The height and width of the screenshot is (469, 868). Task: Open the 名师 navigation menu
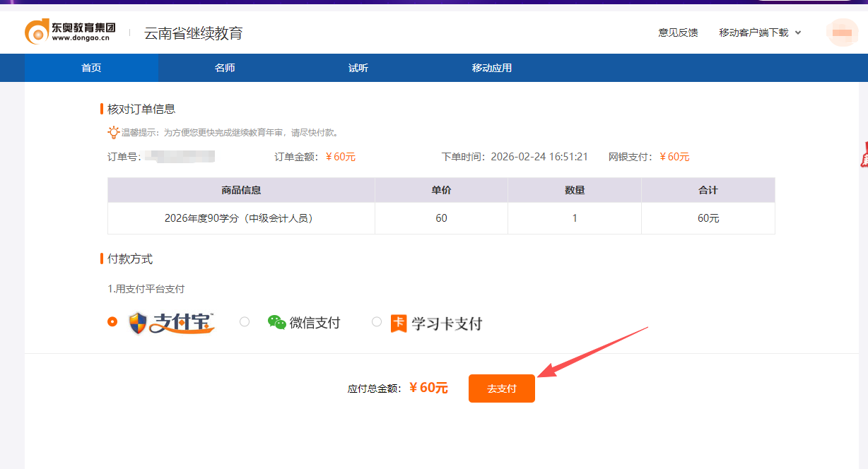[224, 67]
